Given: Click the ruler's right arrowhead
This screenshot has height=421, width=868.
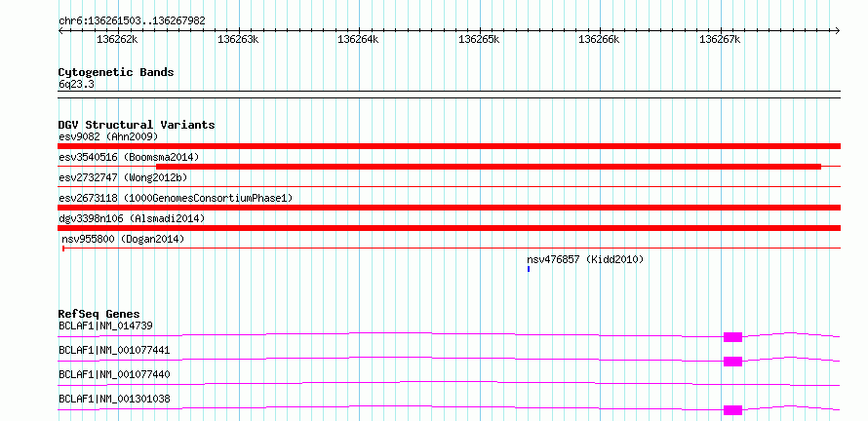Looking at the screenshot, I should 838,30.
